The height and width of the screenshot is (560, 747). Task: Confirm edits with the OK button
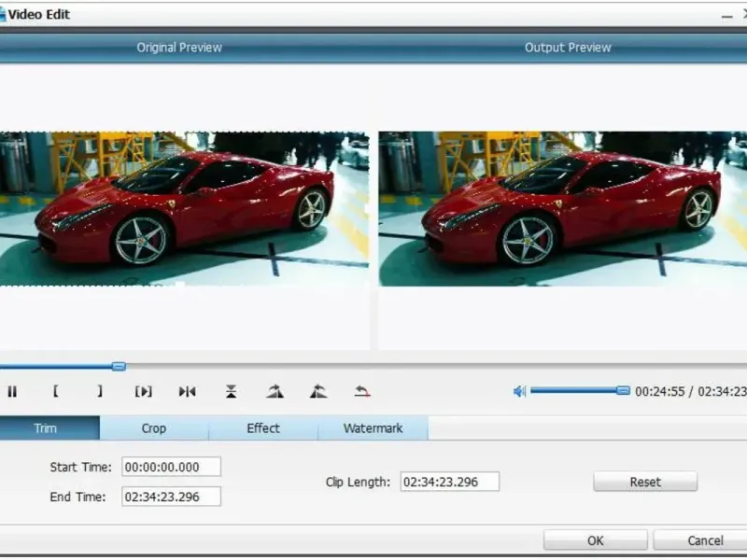[x=595, y=540]
